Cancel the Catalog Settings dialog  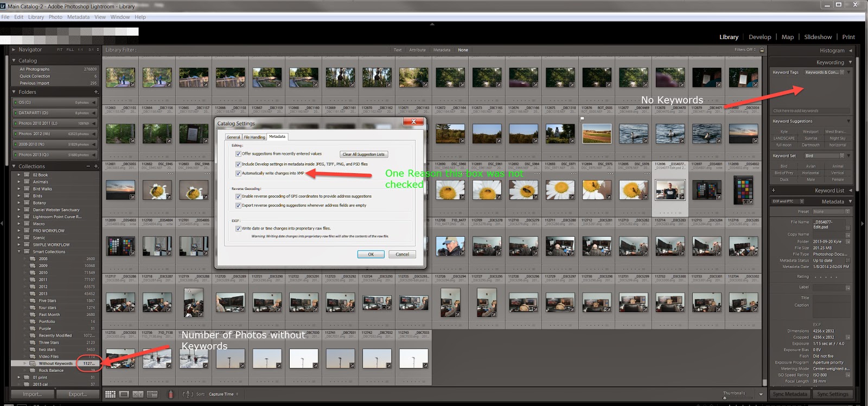click(403, 254)
